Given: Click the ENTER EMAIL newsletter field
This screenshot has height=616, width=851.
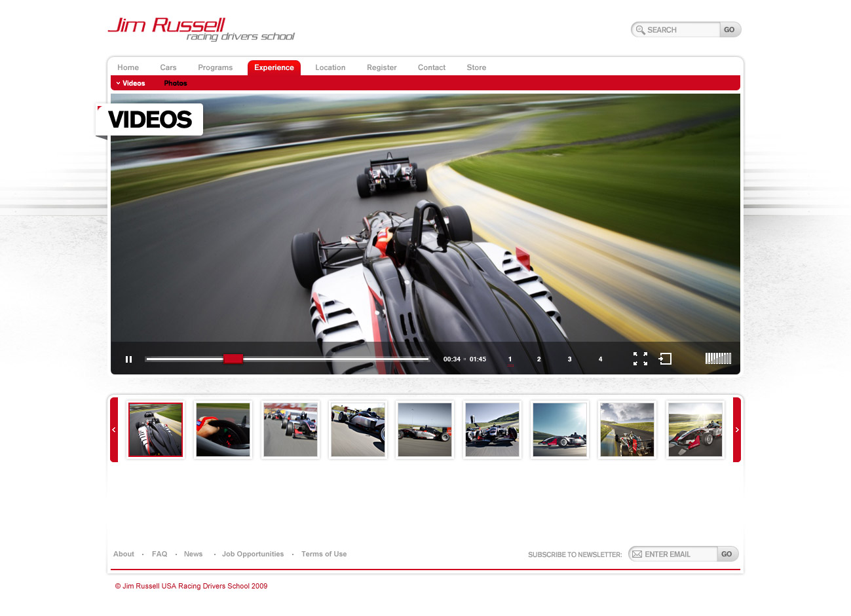Looking at the screenshot, I should (673, 554).
